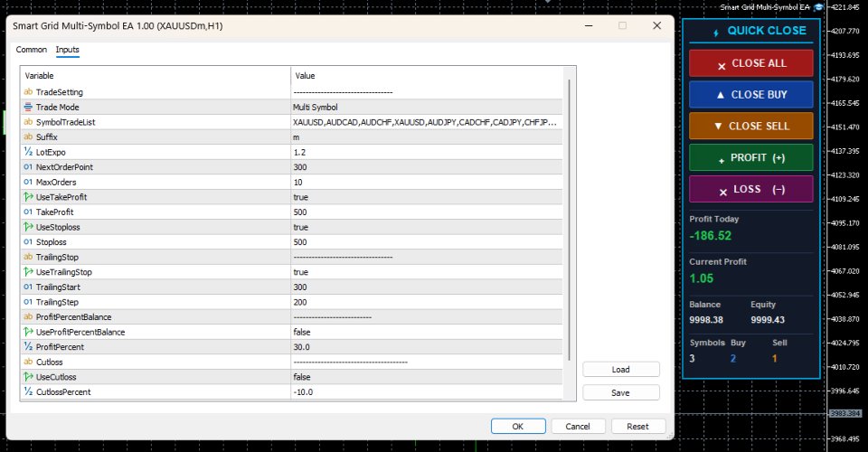
Task: Click the TrailingStep value 200
Action: pyautogui.click(x=300, y=302)
